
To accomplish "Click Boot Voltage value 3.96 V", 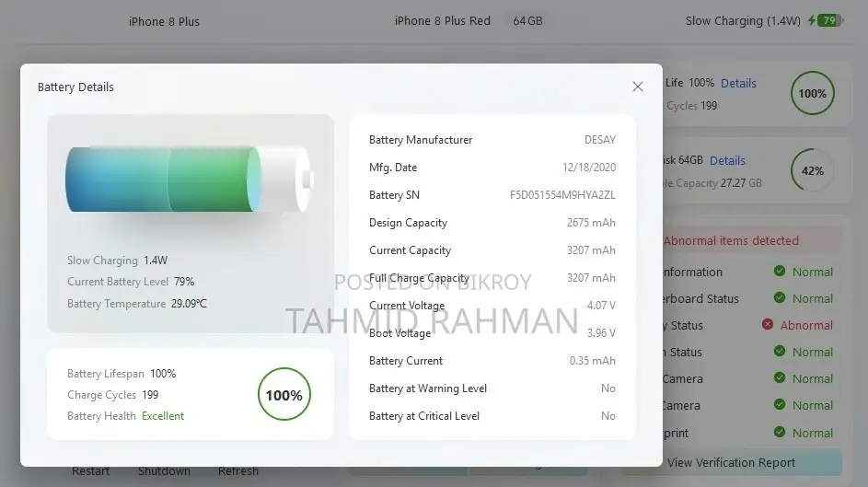I will pyautogui.click(x=601, y=333).
